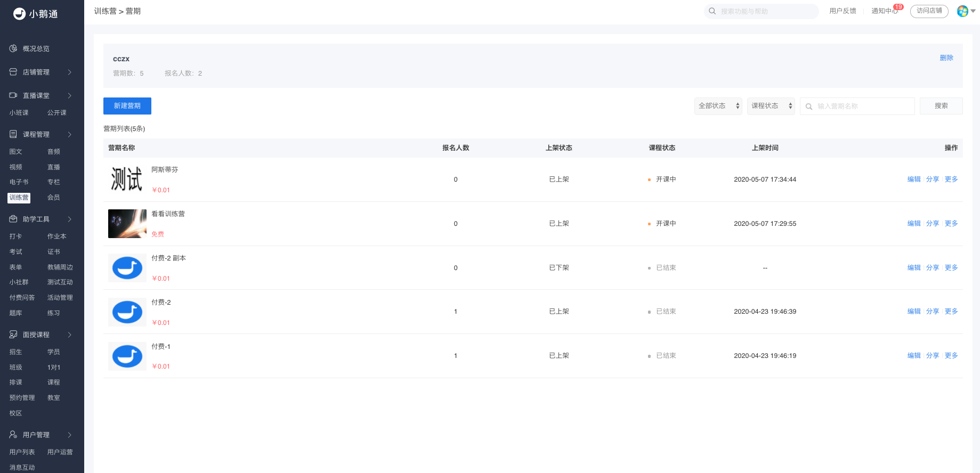Open the avatar dropdown arrow at top right
980x473 pixels.
pos(973,11)
